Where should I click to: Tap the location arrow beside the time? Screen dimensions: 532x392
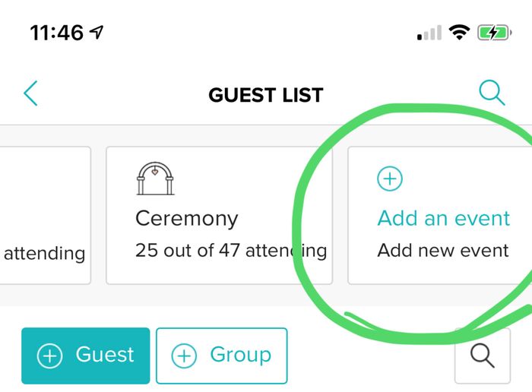(x=97, y=32)
